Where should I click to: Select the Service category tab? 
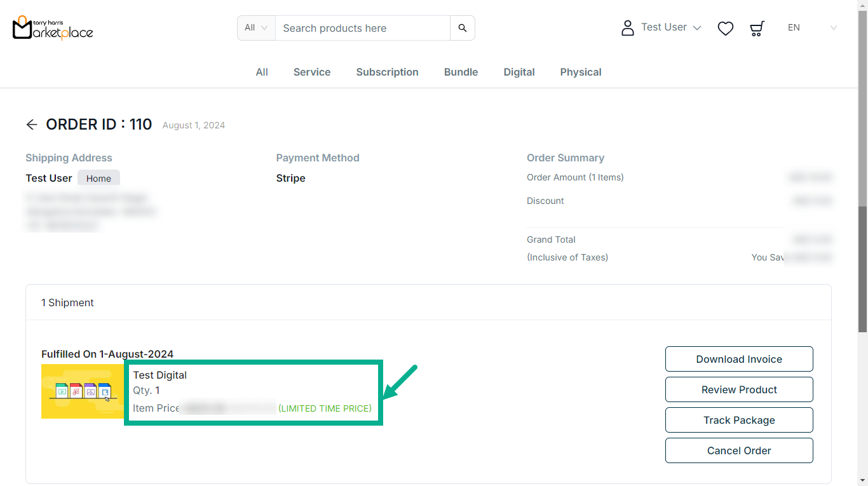(x=311, y=72)
